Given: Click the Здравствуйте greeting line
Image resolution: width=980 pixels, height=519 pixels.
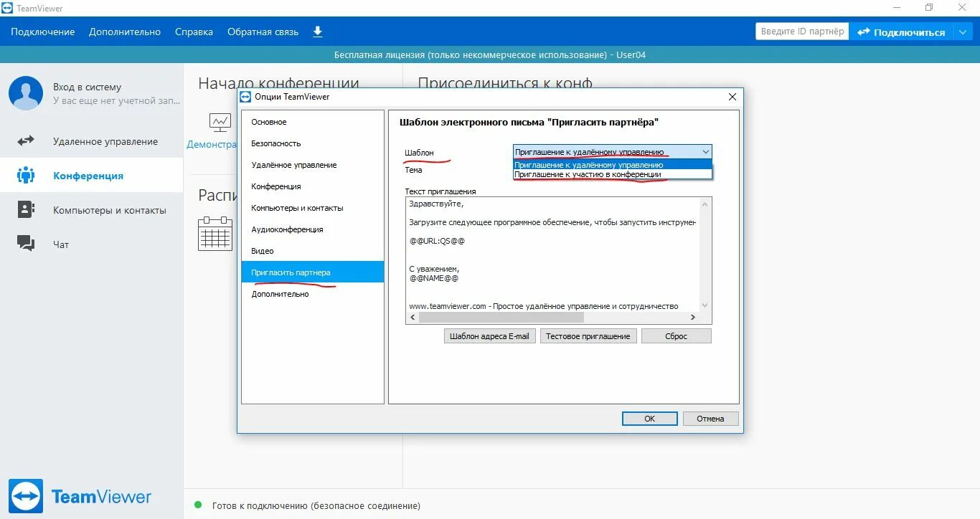Looking at the screenshot, I should click(x=436, y=204).
